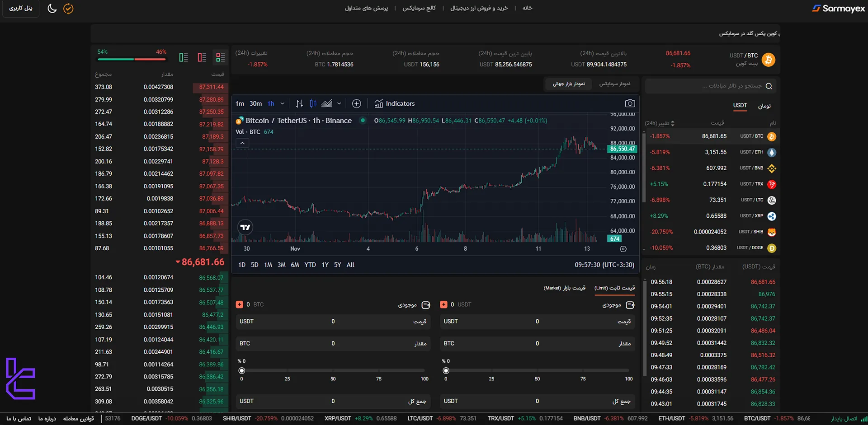Image resolution: width=868 pixels, height=425 pixels.
Task: Expand the chart timeframe dropdown arrow
Action: point(283,103)
